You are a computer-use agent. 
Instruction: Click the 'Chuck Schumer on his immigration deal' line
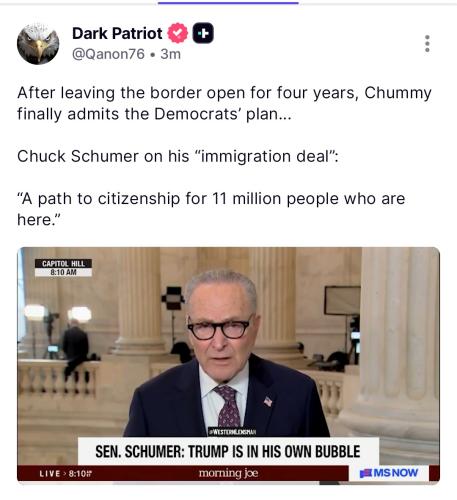[x=178, y=156]
